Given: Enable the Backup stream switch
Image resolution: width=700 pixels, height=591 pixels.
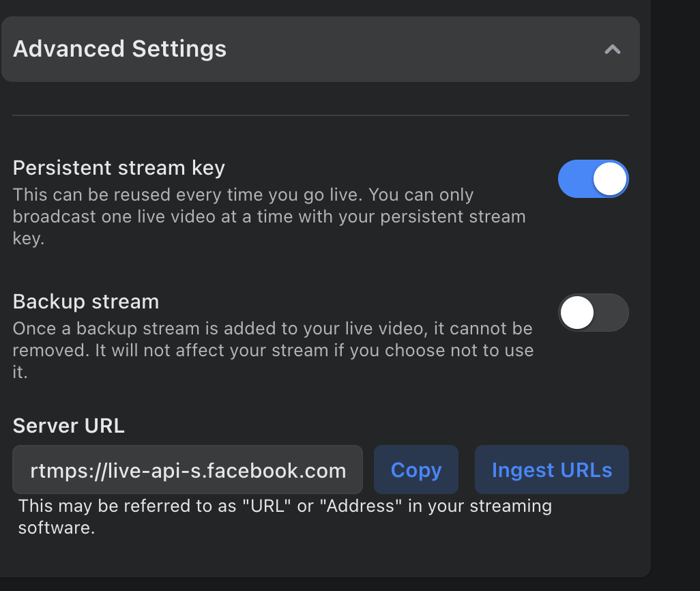Looking at the screenshot, I should click(x=593, y=313).
